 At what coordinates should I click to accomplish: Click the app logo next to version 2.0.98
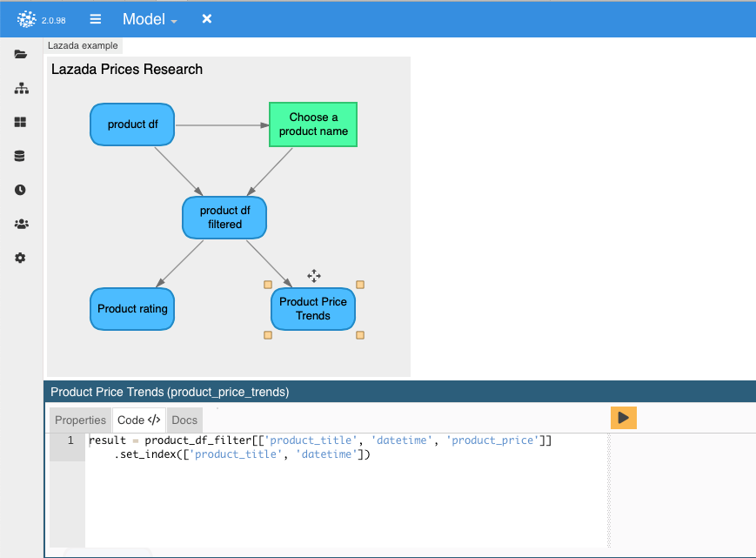[x=25, y=18]
